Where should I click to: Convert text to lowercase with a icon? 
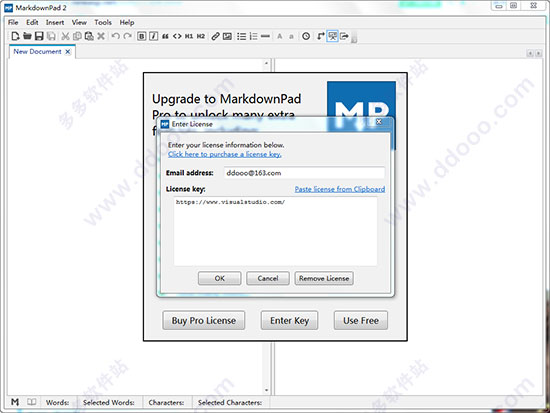click(291, 36)
